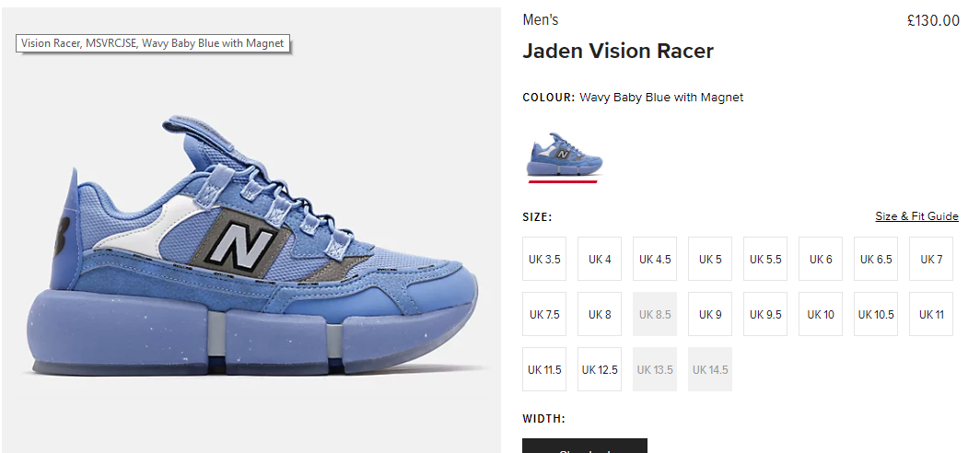Select size UK 11.5
The height and width of the screenshot is (453, 980).
[544, 369]
